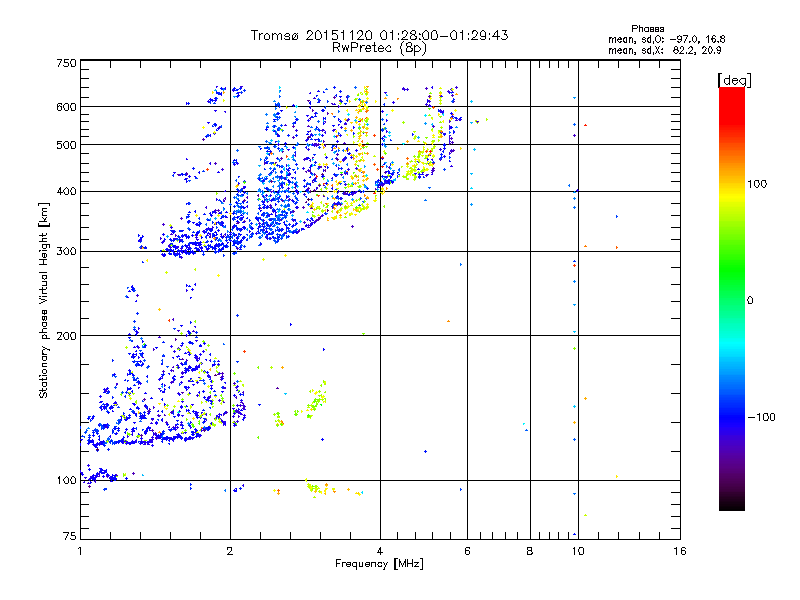This screenshot has width=800, height=600.
Task: Click the y-axis tick label '300'
Action: tap(66, 252)
